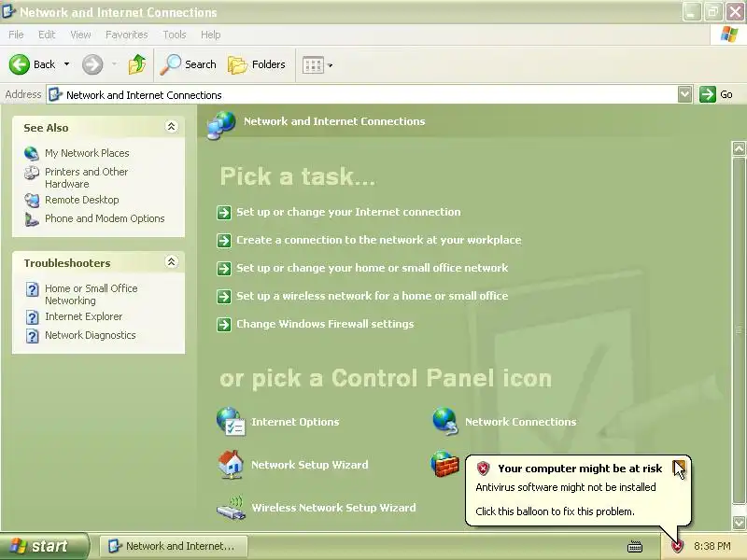Toggle the Folders pane button
The width and height of the screenshot is (747, 560).
pyautogui.click(x=256, y=64)
